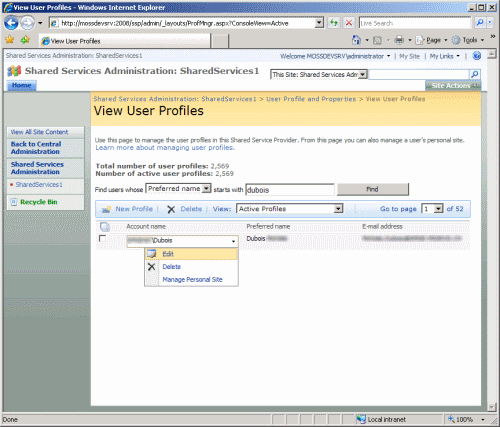
Task: Click the Account name column header
Action: pyautogui.click(x=146, y=226)
